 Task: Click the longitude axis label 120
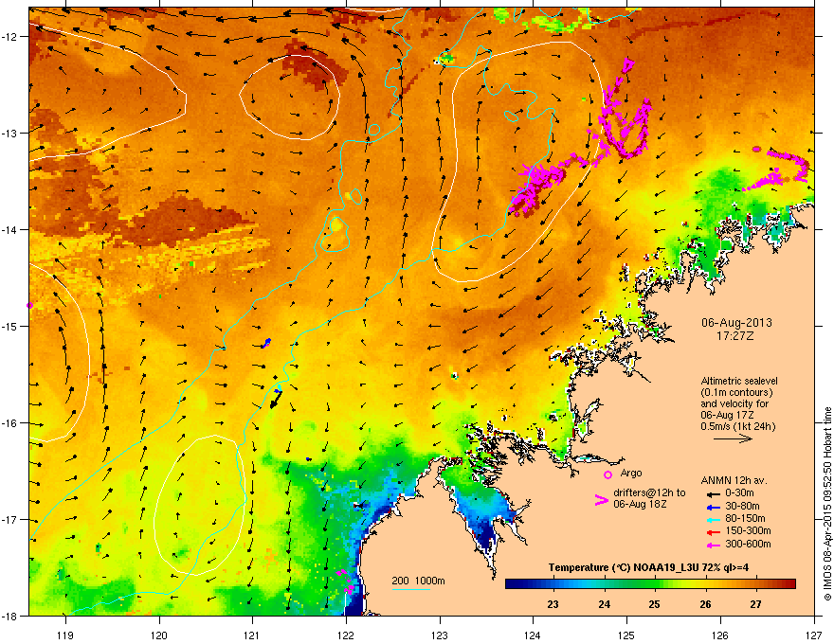click(159, 635)
